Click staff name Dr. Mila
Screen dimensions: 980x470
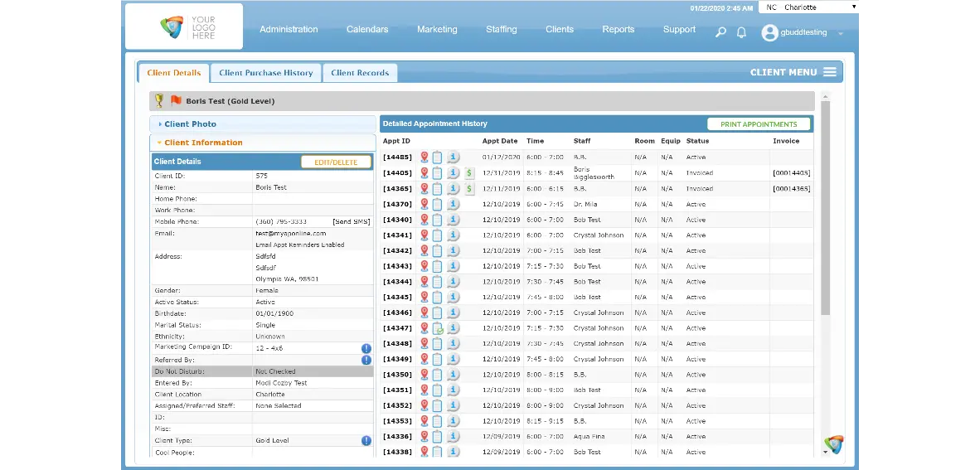point(586,205)
